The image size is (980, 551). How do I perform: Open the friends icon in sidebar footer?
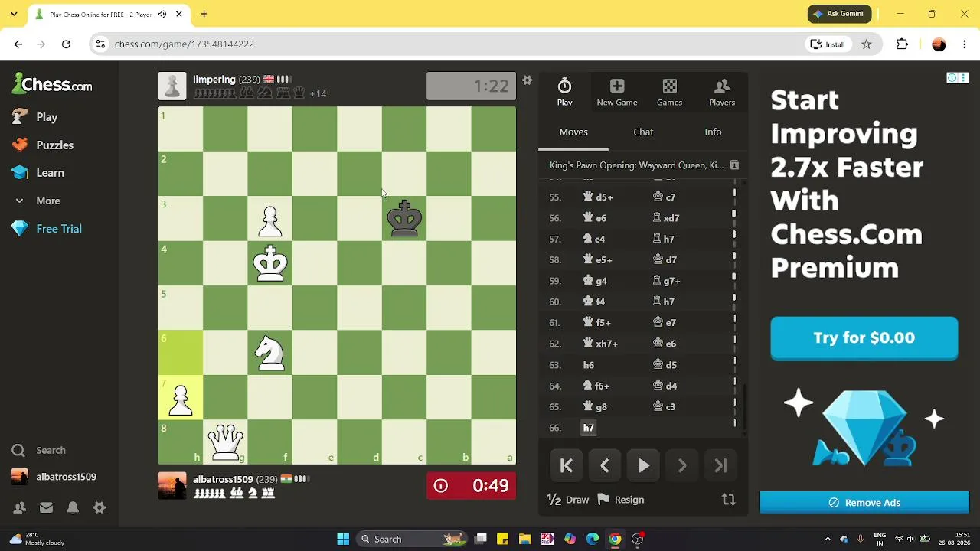coord(20,507)
